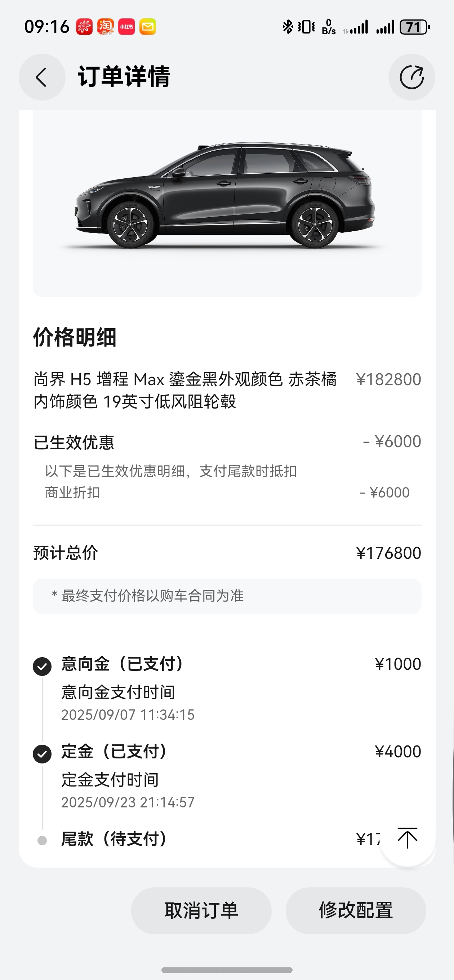This screenshot has width=454, height=980.
Task: Tap the share icon at top right
Action: click(412, 77)
